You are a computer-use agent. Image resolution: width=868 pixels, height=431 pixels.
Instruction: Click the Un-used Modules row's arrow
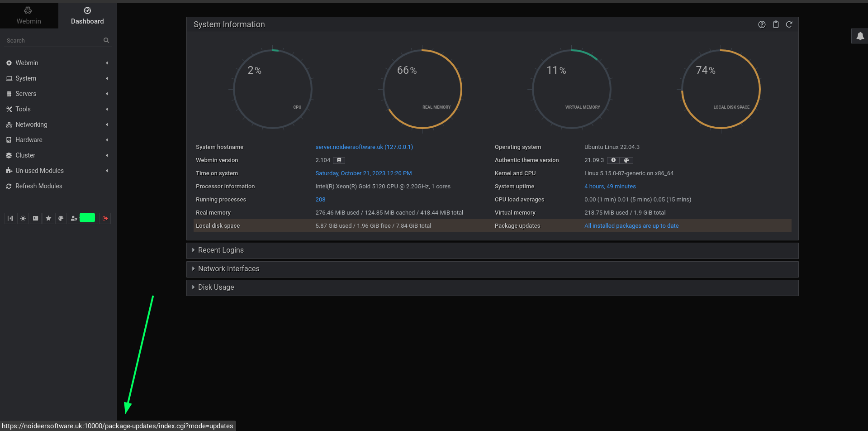pos(107,171)
